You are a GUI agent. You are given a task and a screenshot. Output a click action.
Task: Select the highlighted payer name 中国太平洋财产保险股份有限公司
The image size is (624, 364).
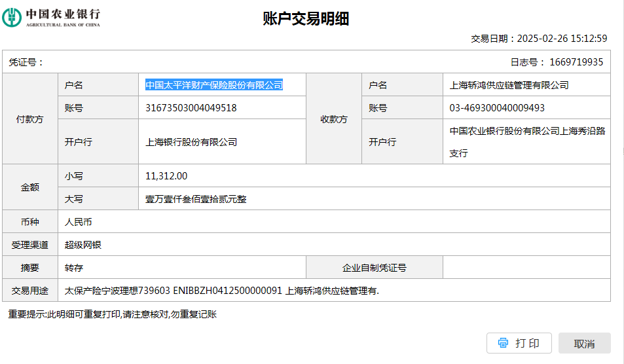click(214, 85)
